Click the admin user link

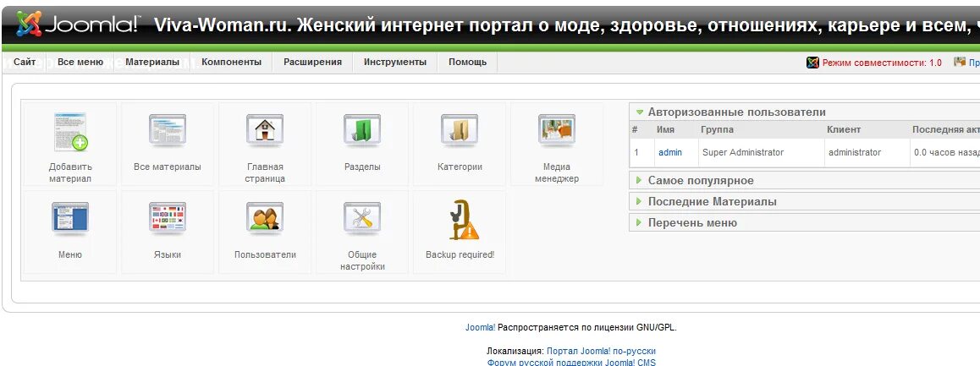[670, 152]
